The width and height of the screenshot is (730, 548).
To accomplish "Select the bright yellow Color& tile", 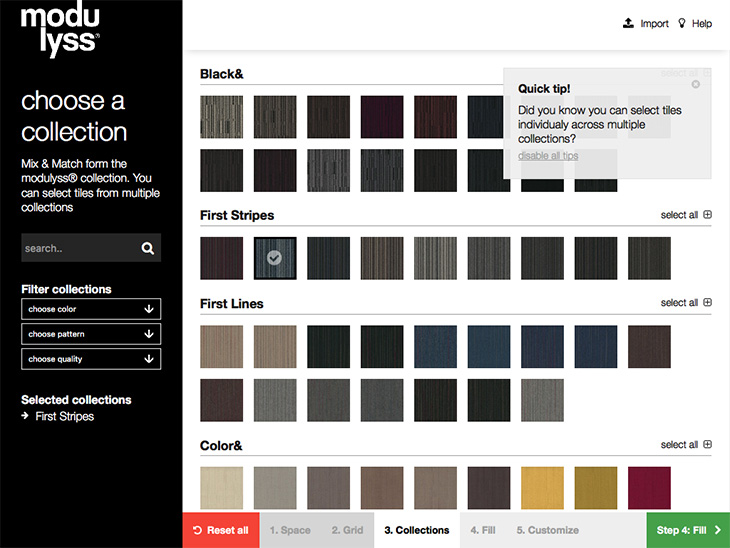I will [x=542, y=488].
